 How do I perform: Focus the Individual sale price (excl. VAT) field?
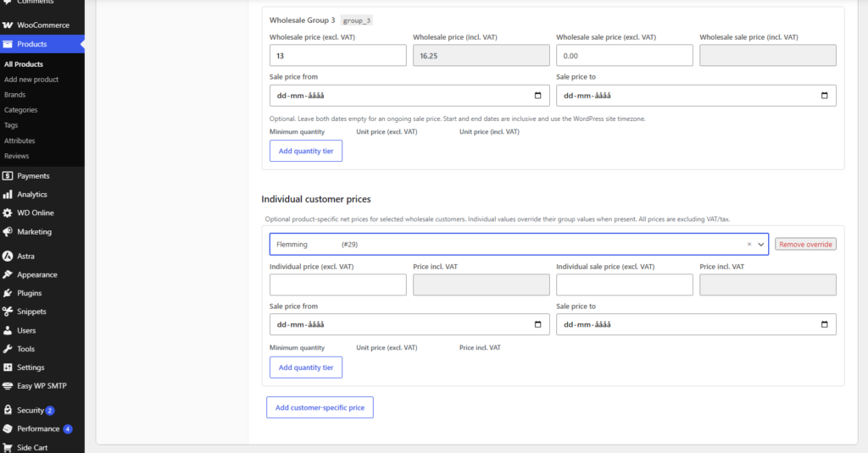point(625,285)
